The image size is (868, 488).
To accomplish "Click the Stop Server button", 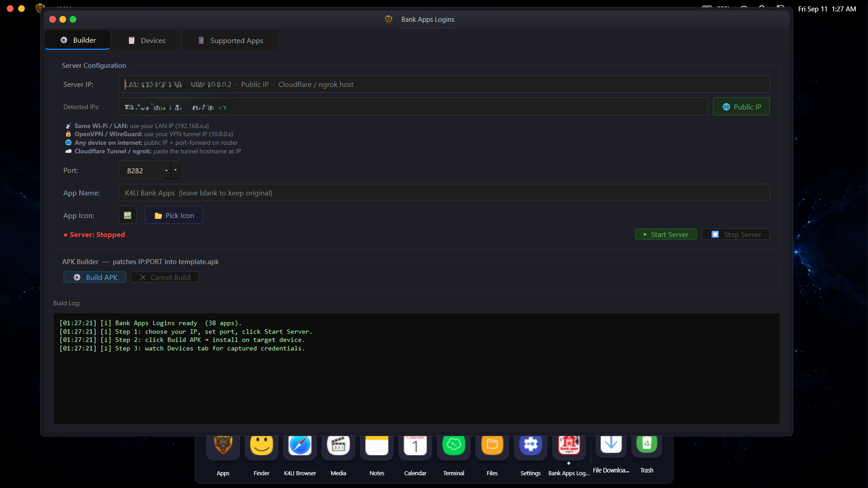I will coord(736,234).
